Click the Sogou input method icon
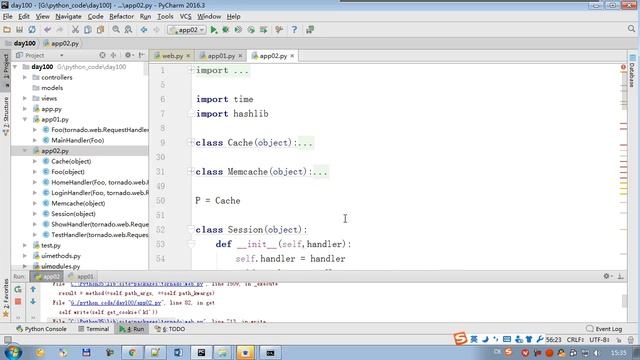Image resolution: width=640 pixels, height=360 pixels. pos(460,338)
